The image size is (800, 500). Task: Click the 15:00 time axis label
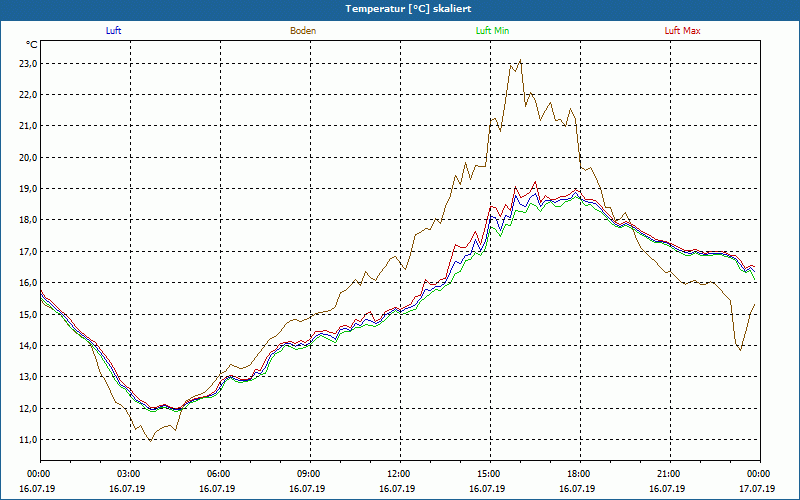(490, 474)
